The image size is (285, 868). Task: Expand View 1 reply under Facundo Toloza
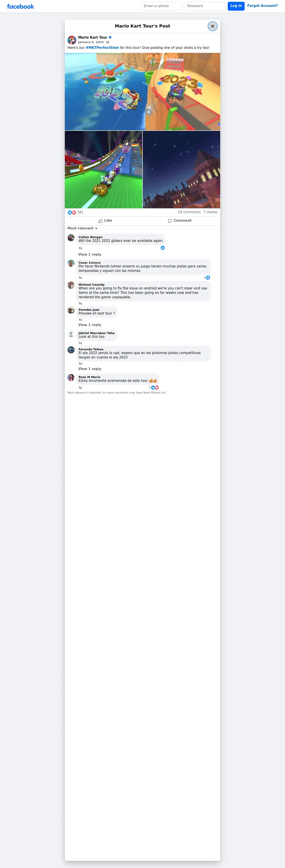pyautogui.click(x=90, y=369)
